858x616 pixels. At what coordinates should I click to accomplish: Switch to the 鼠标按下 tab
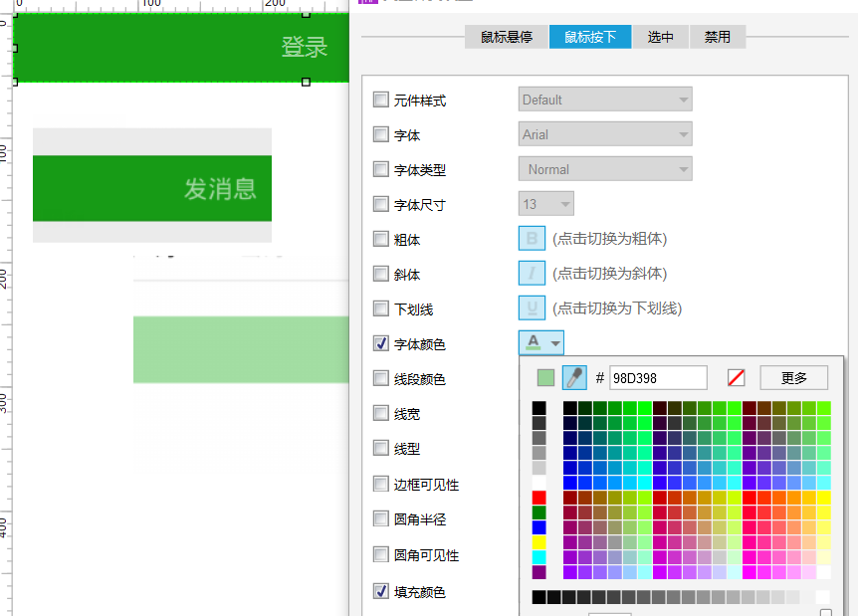[590, 37]
